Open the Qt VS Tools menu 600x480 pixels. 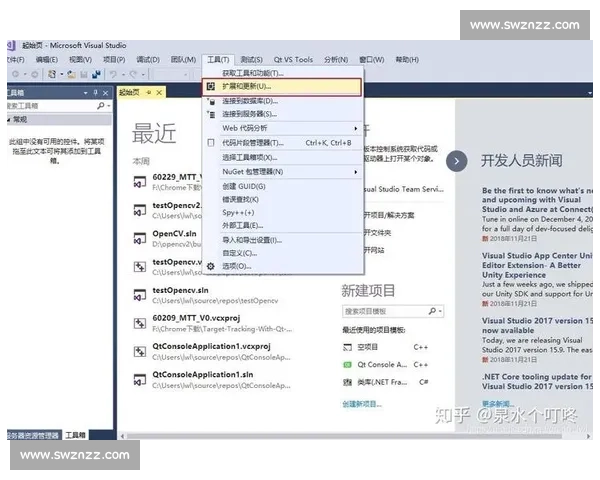click(x=293, y=60)
